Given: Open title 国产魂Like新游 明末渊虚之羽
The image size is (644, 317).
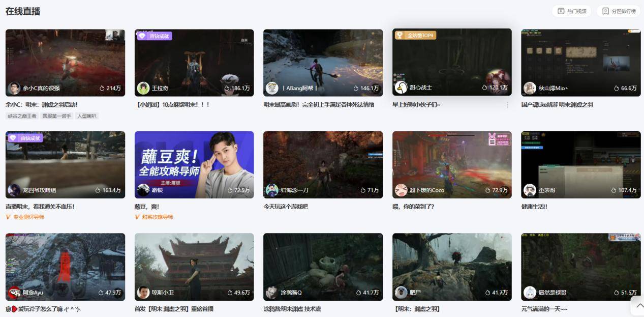Looking at the screenshot, I should 557,105.
